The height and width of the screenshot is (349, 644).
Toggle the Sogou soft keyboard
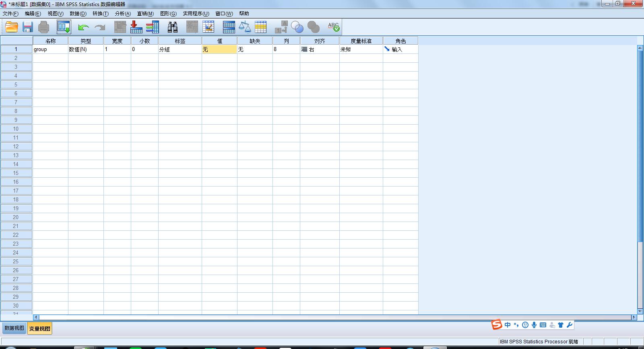pyautogui.click(x=543, y=325)
